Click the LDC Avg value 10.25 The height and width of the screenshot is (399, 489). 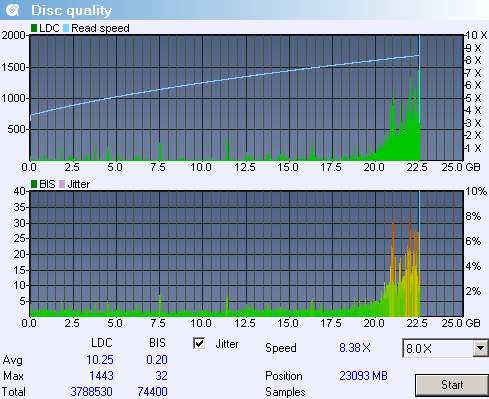[100, 360]
